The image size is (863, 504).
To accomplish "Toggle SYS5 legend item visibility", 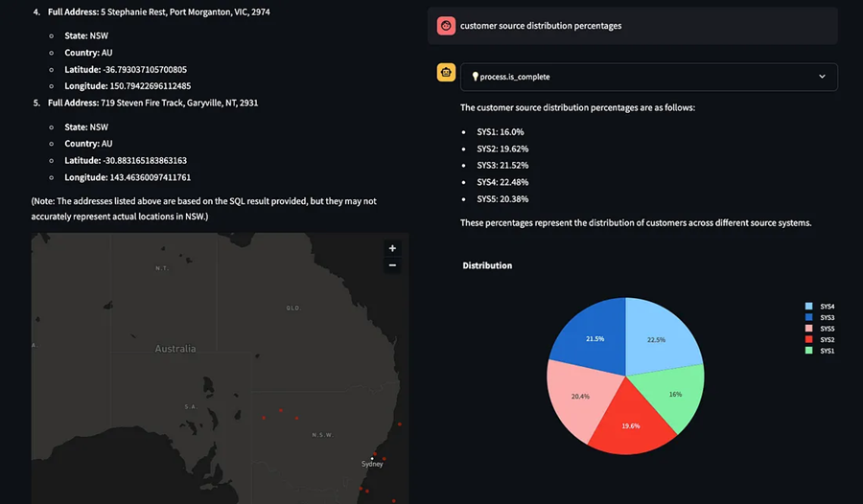I will click(x=820, y=329).
